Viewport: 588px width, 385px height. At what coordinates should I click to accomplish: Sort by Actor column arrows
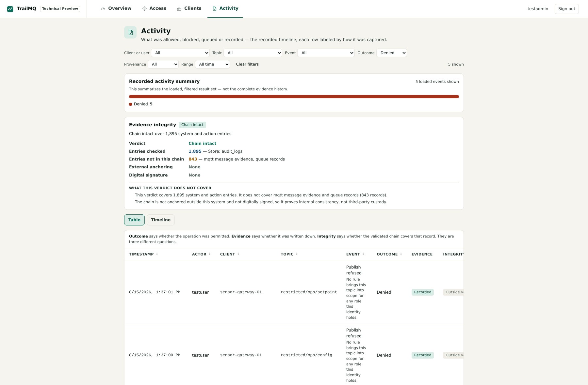(x=210, y=254)
